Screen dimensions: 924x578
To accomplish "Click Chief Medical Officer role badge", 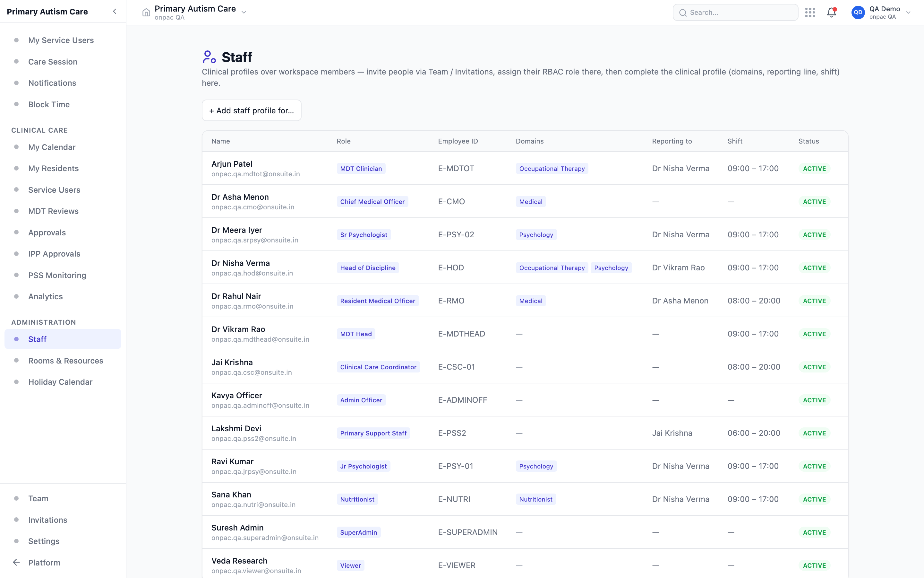I will point(372,201).
